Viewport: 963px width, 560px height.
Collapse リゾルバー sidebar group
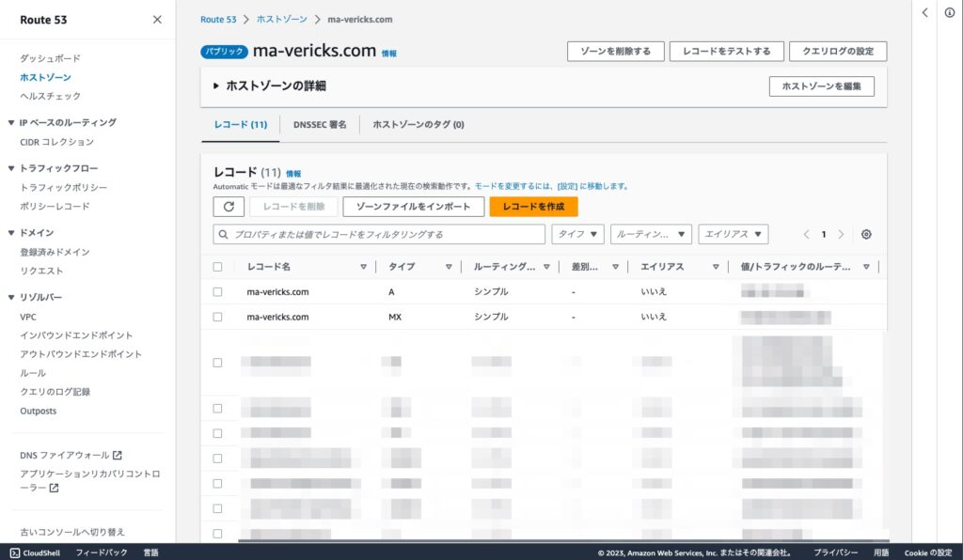click(x=10, y=297)
